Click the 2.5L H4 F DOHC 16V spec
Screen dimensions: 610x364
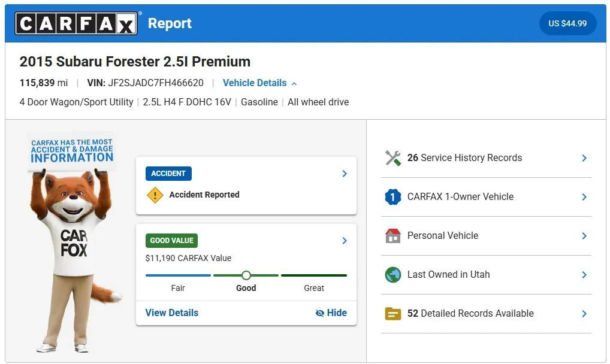[187, 102]
